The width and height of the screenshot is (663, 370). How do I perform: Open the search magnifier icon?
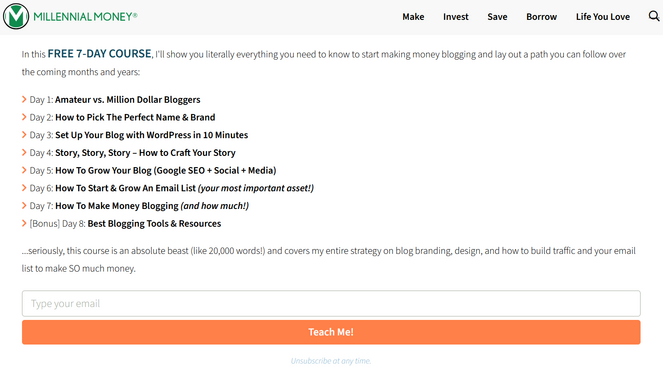point(654,16)
